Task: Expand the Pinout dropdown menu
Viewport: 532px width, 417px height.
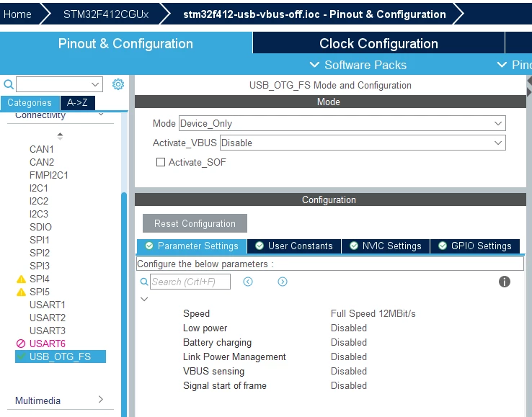Action: tap(514, 65)
